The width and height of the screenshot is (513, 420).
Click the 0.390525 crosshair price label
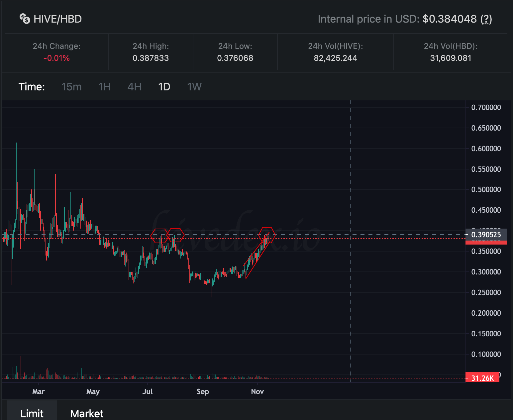486,235
